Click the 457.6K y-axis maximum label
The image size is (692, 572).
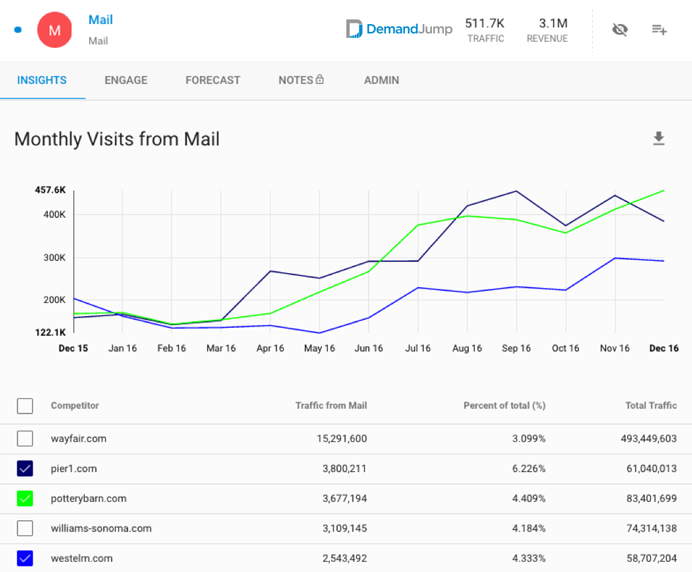click(x=50, y=190)
